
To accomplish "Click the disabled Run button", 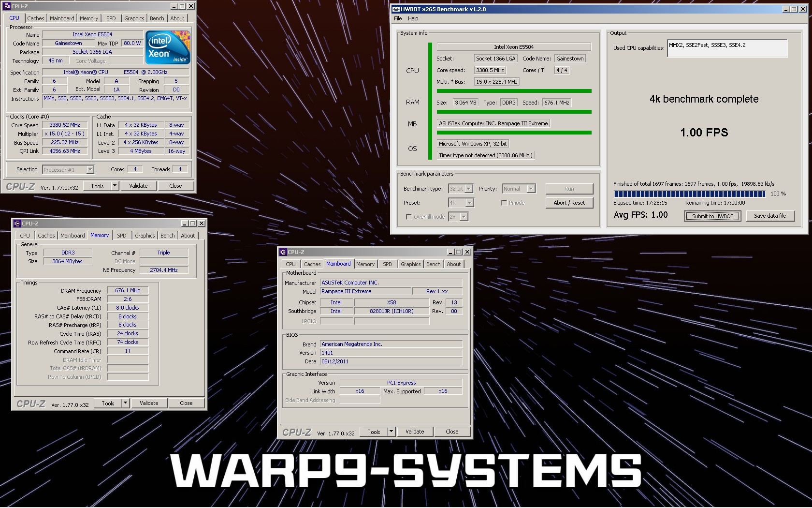I will pos(569,189).
